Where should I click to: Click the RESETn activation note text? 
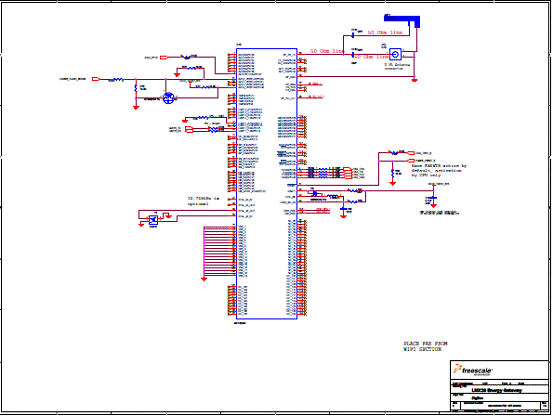click(439, 170)
